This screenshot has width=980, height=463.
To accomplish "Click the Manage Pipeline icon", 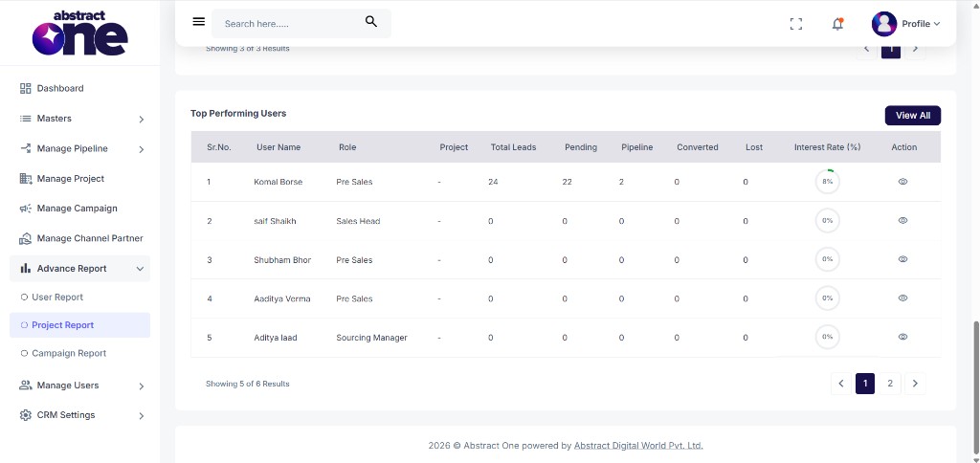I will [26, 148].
